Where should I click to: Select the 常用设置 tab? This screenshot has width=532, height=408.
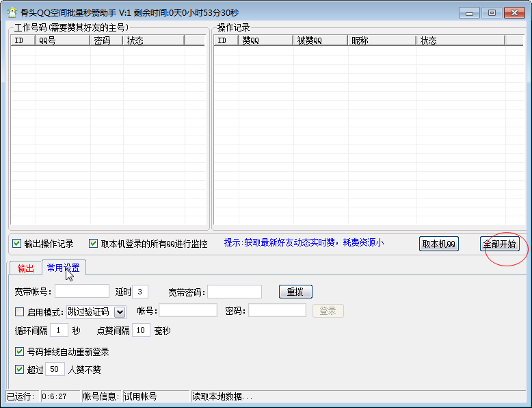[64, 268]
